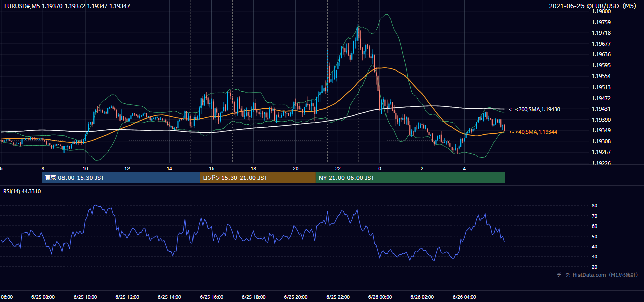Click hour tick 22 under price chart
This screenshot has height=302, width=644.
pyautogui.click(x=338, y=168)
